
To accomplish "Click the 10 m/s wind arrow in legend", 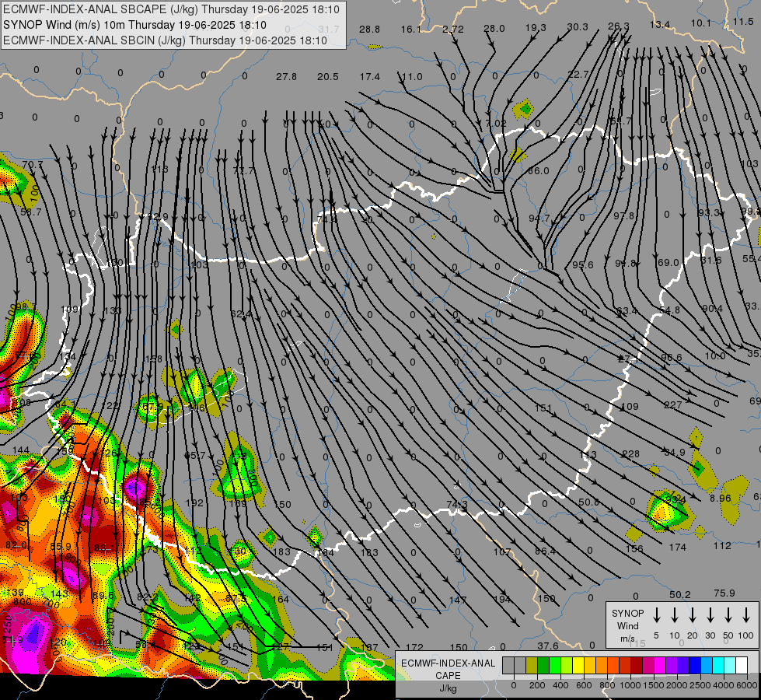I will 674,615.
